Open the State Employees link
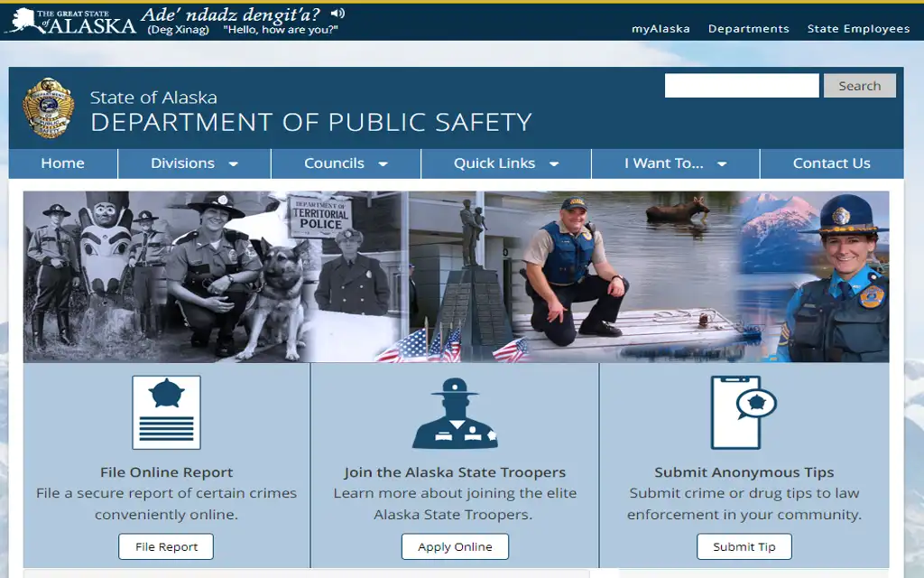The image size is (924, 578). coord(858,29)
